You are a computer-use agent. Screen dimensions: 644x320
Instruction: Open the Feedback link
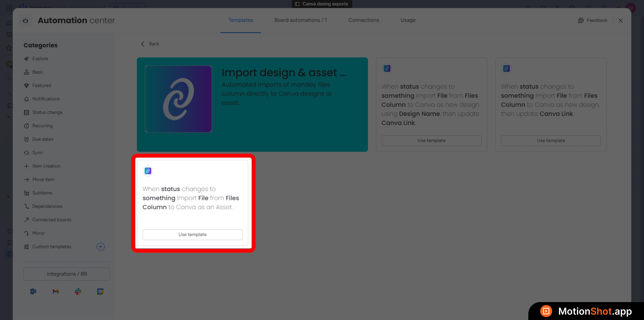[x=593, y=20]
